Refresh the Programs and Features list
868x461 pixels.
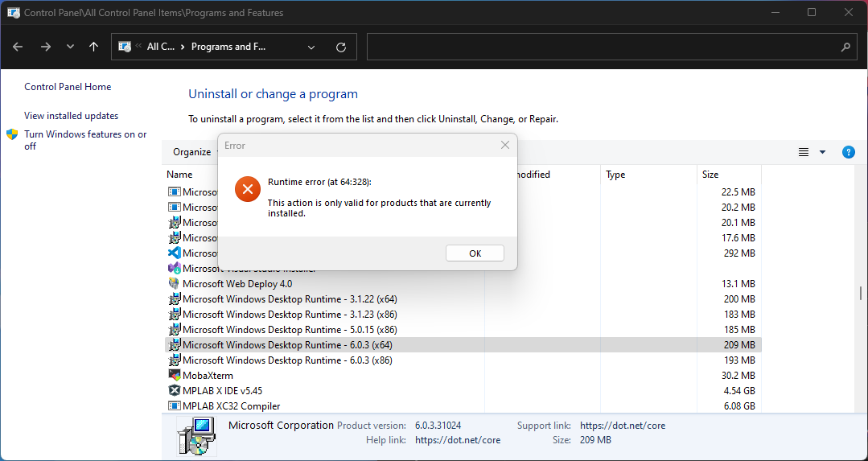(x=340, y=47)
